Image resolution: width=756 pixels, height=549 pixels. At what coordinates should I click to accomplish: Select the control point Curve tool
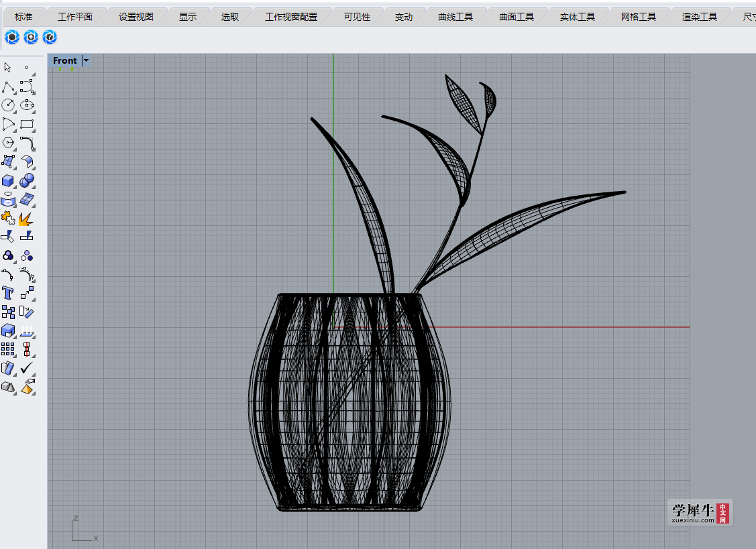pyautogui.click(x=27, y=87)
